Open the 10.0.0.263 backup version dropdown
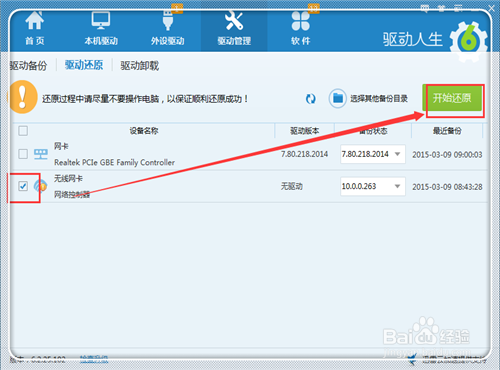 coord(373,186)
